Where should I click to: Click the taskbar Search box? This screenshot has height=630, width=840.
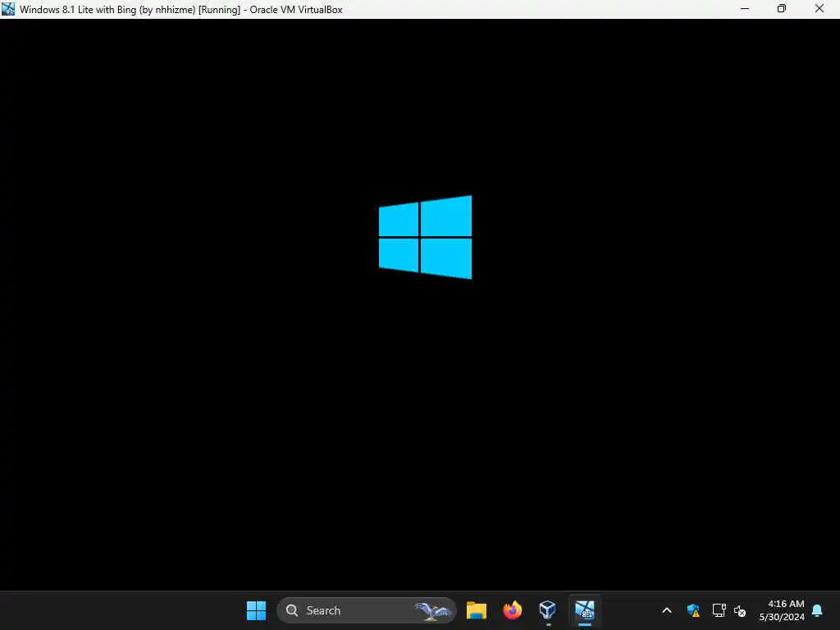pyautogui.click(x=367, y=610)
